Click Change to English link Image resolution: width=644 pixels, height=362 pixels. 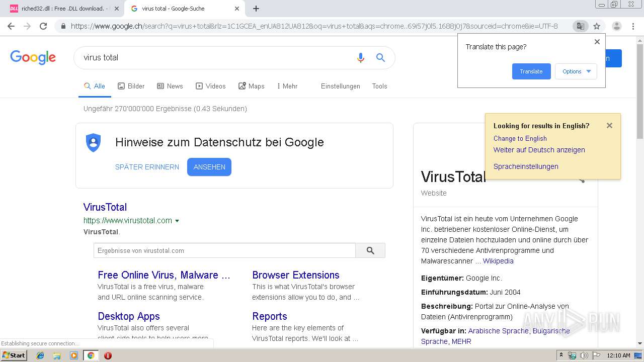point(520,138)
